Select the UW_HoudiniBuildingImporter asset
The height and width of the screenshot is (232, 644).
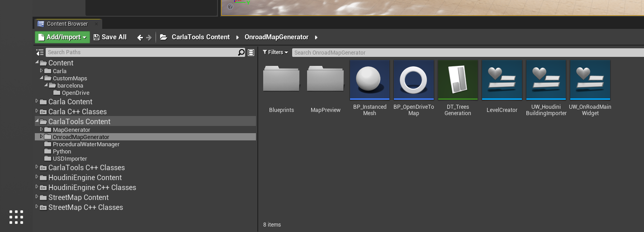click(546, 80)
